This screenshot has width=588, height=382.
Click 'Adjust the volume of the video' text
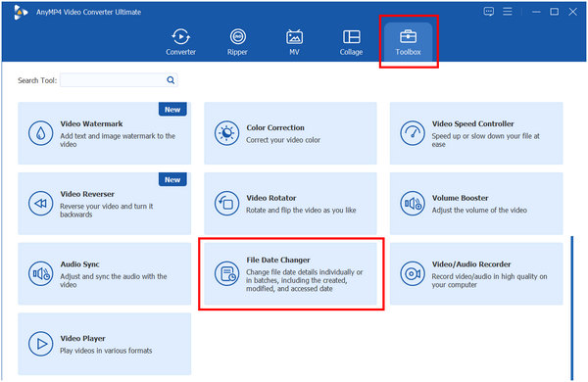(x=479, y=210)
